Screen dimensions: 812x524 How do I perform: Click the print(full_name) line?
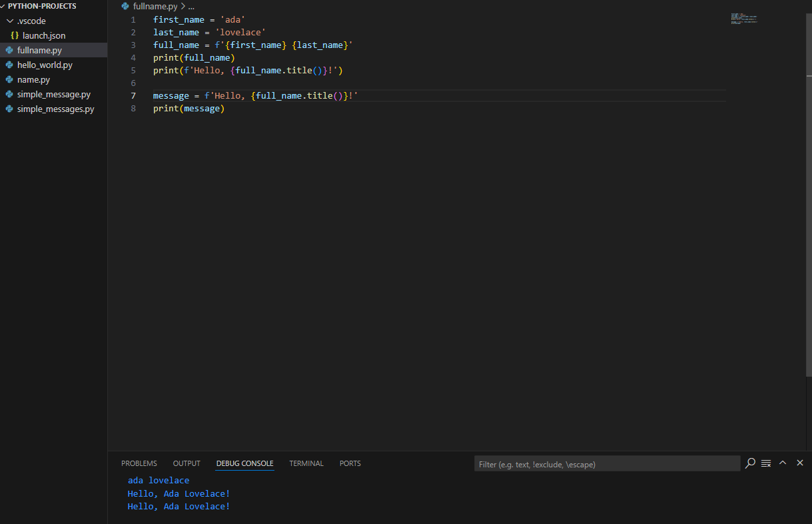[194, 57]
